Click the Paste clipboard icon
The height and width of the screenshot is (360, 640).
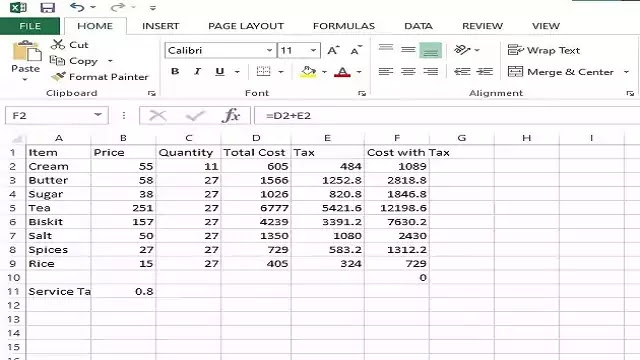[27, 51]
